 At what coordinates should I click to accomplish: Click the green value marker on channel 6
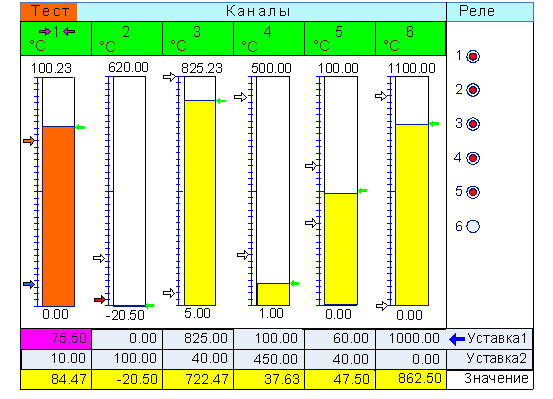tap(434, 124)
